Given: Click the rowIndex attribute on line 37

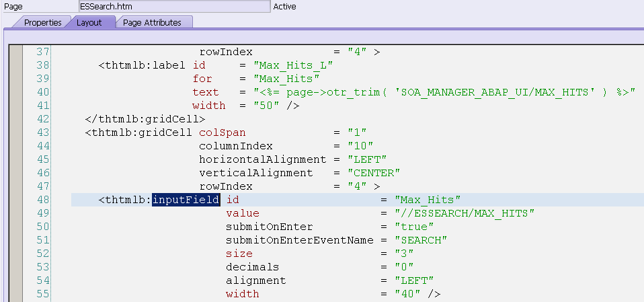Looking at the screenshot, I should tap(226, 52).
